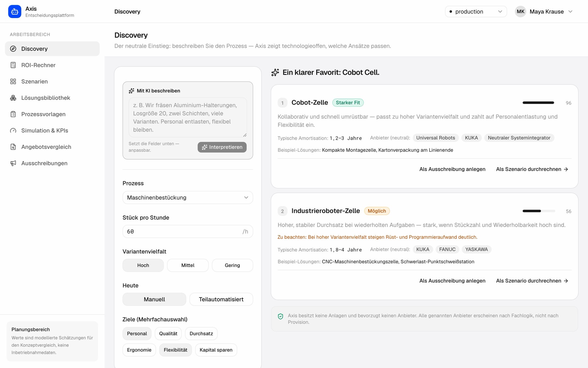Screen dimensions: 588x368
Task: Click the Prozessvorlagen clipboard icon
Action: point(13,114)
